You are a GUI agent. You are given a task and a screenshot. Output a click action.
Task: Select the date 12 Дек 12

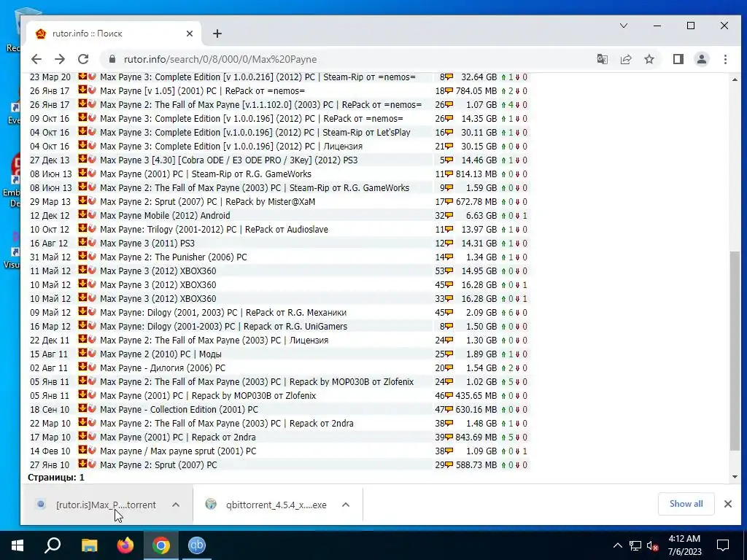[x=50, y=215]
